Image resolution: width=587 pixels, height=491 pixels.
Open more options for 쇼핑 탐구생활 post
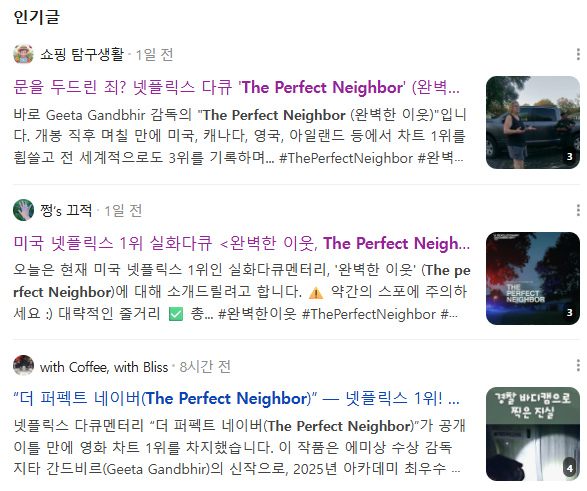tap(578, 55)
